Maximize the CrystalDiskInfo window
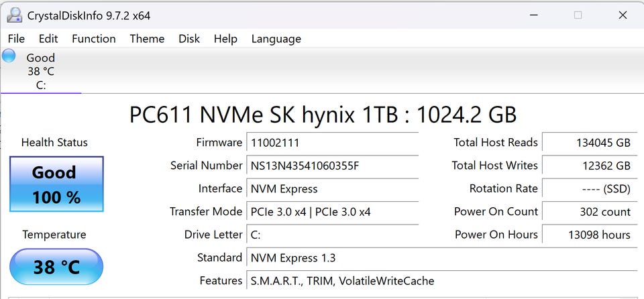The image size is (644, 299). (578, 15)
